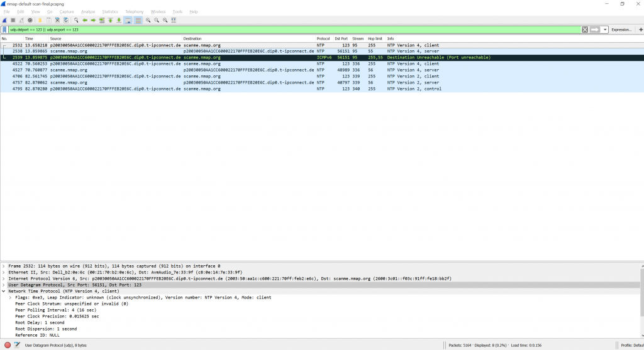Sort by the Info column header
The width and height of the screenshot is (644, 350).
[x=514, y=38]
